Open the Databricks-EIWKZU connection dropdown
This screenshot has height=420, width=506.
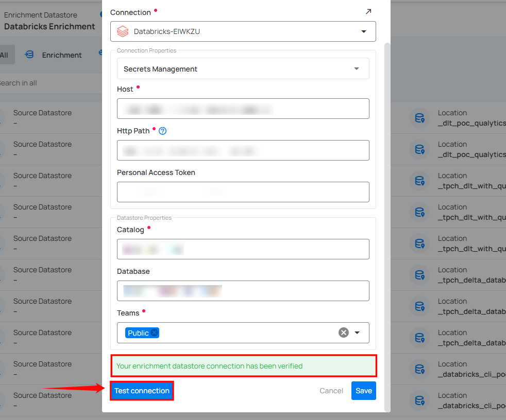pos(243,31)
